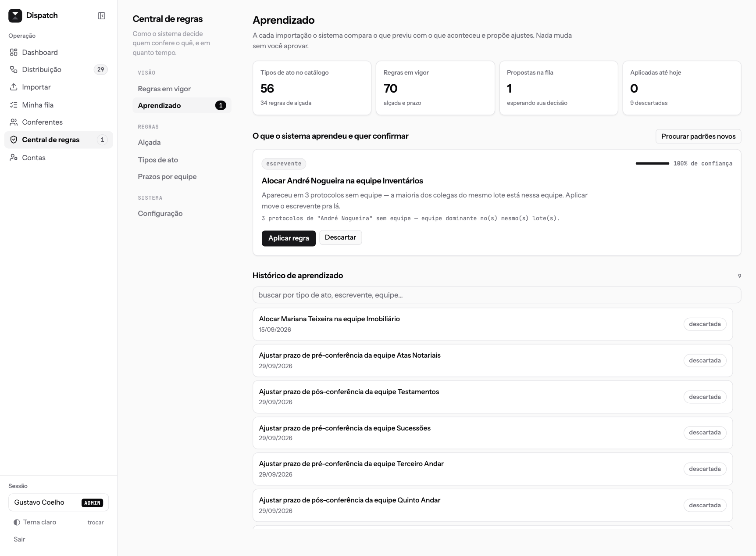Click the escrevente tag on the proposal
The image size is (756, 556).
pos(284,164)
